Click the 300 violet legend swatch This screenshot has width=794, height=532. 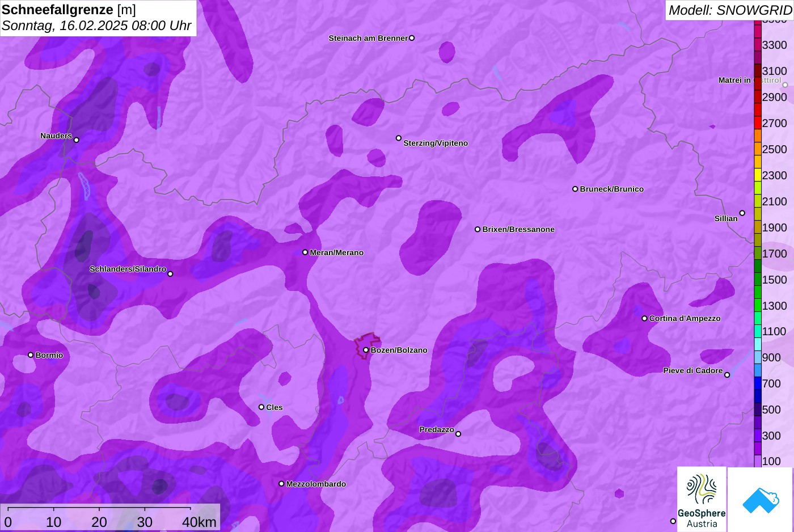[758, 436]
